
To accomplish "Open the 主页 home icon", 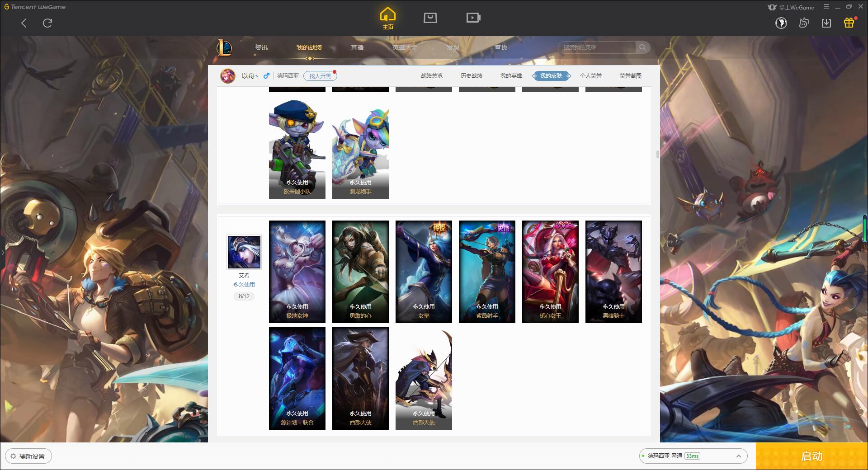I will [388, 19].
